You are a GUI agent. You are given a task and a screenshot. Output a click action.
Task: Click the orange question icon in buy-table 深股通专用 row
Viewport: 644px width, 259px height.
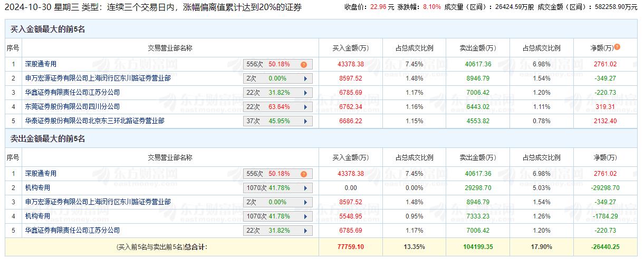point(304,65)
